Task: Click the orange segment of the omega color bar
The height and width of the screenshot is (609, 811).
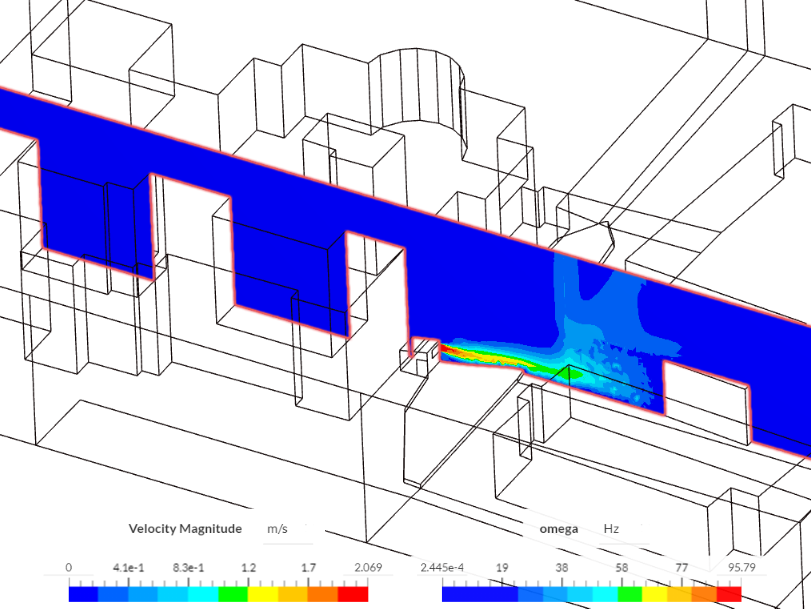Action: pyautogui.click(x=705, y=592)
